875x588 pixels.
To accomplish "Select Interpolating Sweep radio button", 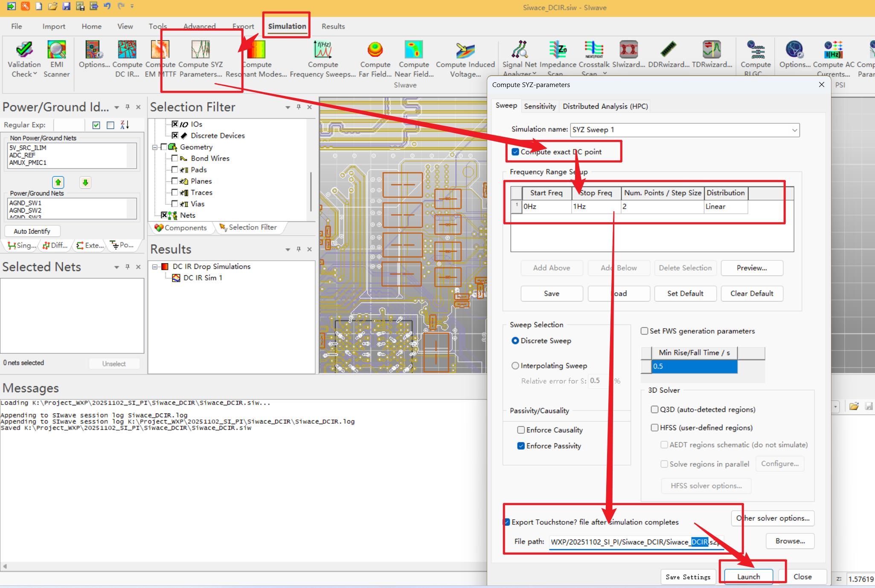I will click(x=515, y=366).
